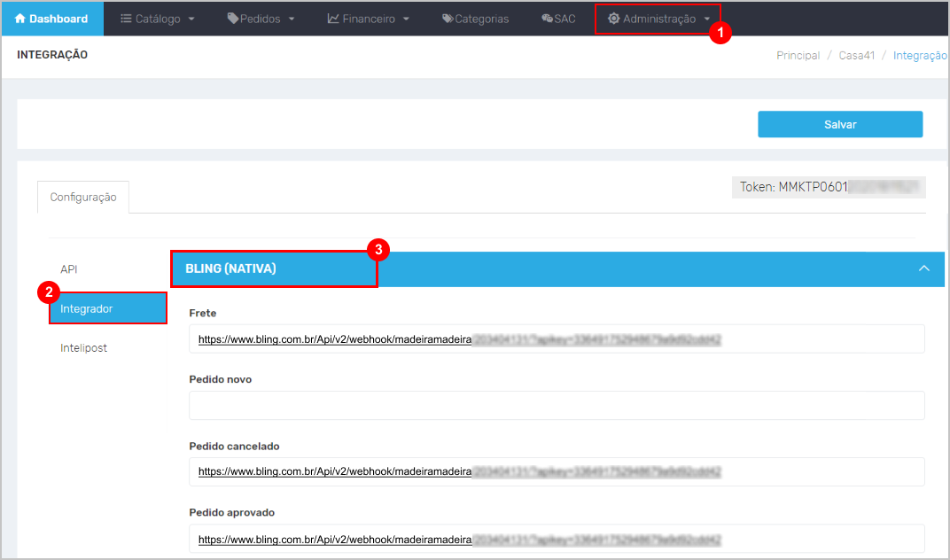The image size is (950, 560).
Task: Collapse the BLING (NATIVA) panel chevron
Action: [x=924, y=268]
